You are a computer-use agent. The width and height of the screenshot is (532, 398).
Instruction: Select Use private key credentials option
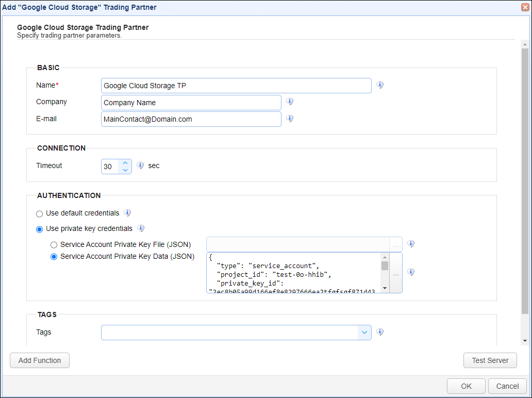tap(39, 229)
